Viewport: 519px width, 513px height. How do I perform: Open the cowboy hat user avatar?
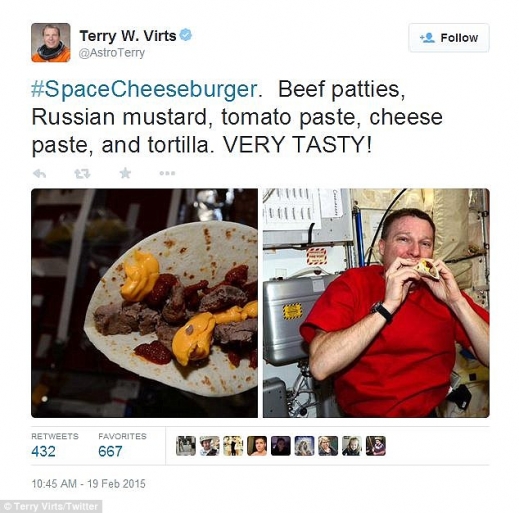pyautogui.click(x=210, y=446)
